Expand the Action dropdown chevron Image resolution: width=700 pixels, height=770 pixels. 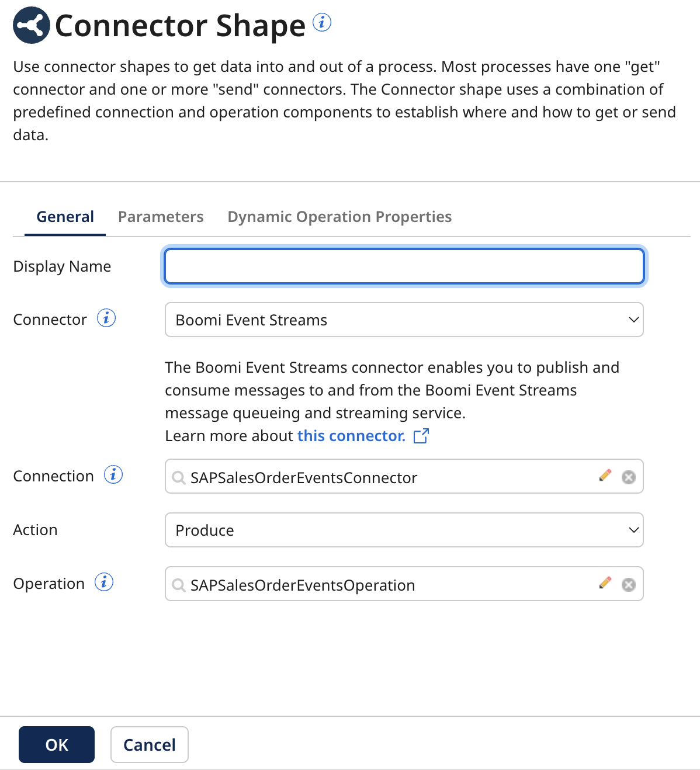(x=633, y=530)
